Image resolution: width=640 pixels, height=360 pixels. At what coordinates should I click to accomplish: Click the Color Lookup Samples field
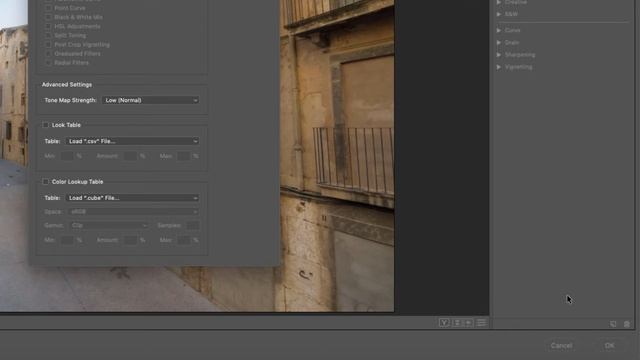tap(192, 225)
